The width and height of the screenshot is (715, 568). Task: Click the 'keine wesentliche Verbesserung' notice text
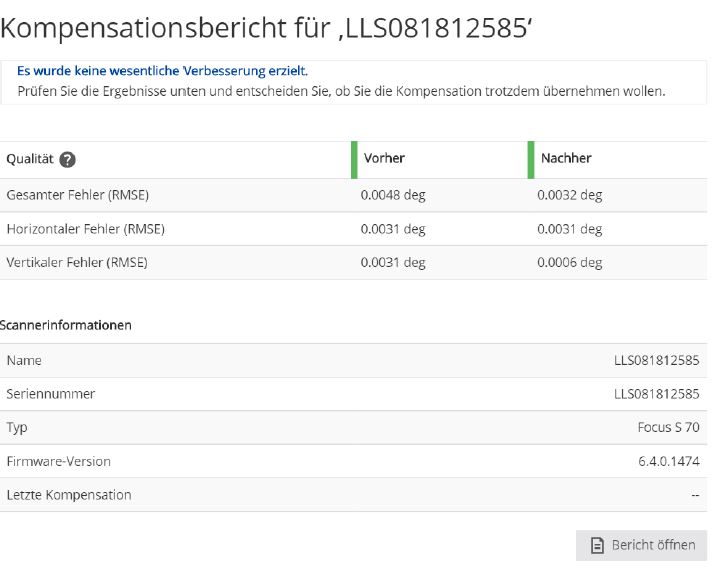(x=162, y=71)
